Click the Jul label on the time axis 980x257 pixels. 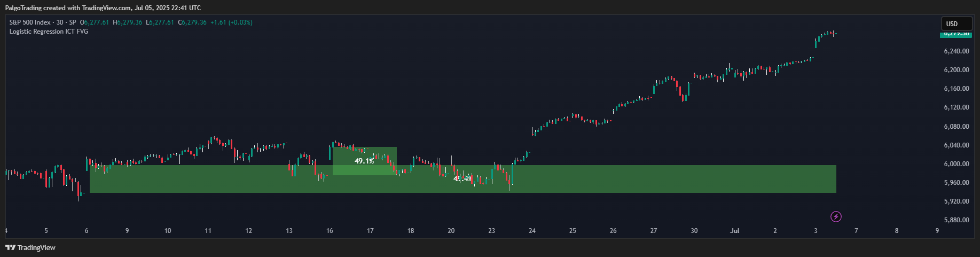click(x=735, y=231)
